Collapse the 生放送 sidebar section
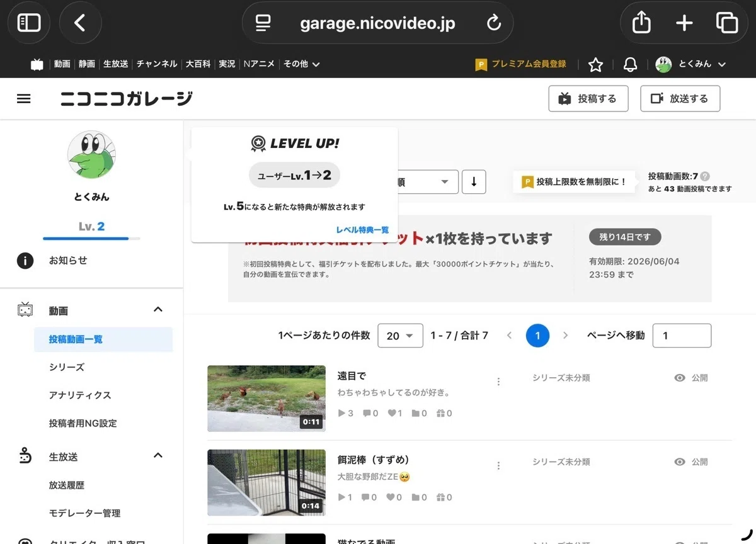The image size is (756, 544). pyautogui.click(x=158, y=455)
